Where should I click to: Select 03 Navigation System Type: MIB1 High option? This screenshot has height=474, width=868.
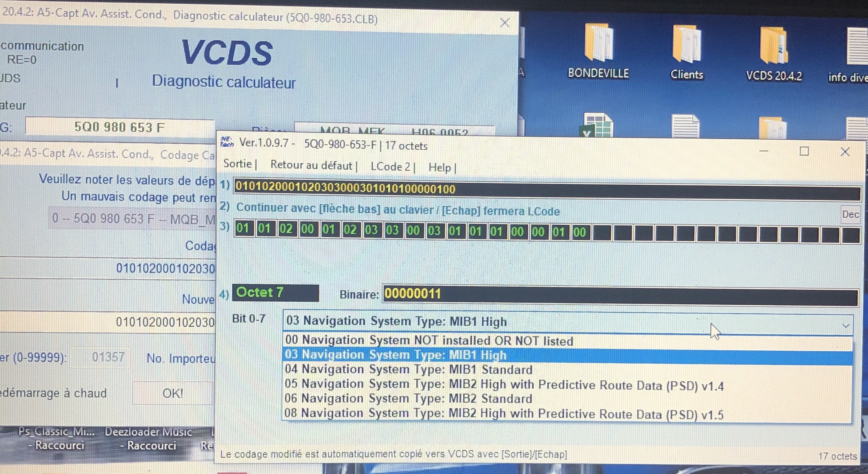pos(567,356)
